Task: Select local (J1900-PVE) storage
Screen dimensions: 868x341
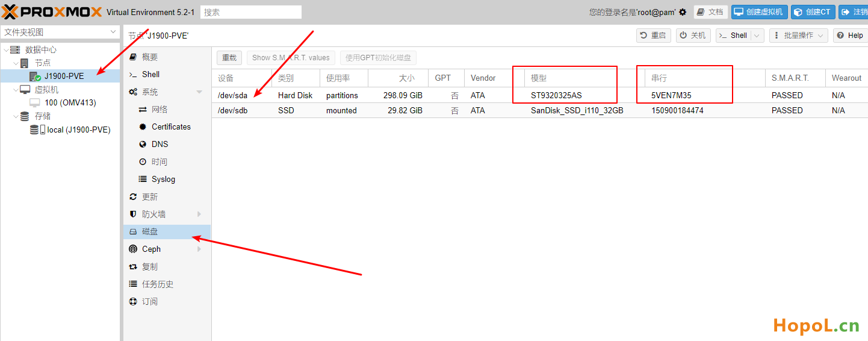Action: tap(79, 130)
